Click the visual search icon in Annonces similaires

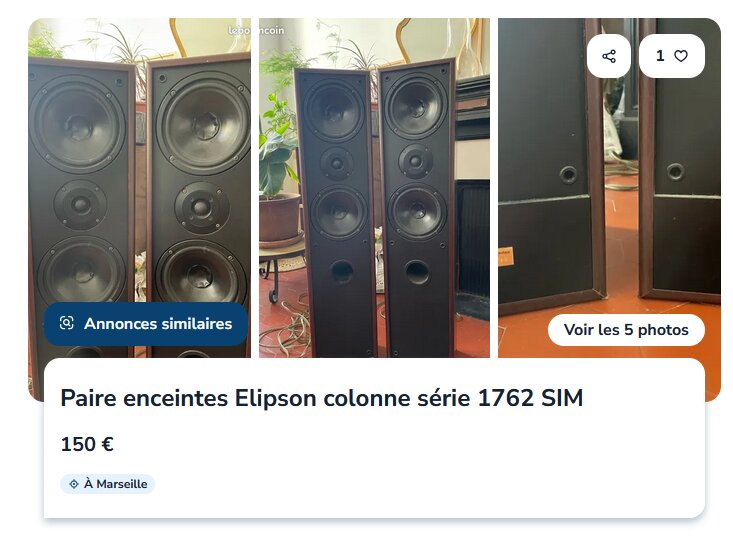coord(66,323)
